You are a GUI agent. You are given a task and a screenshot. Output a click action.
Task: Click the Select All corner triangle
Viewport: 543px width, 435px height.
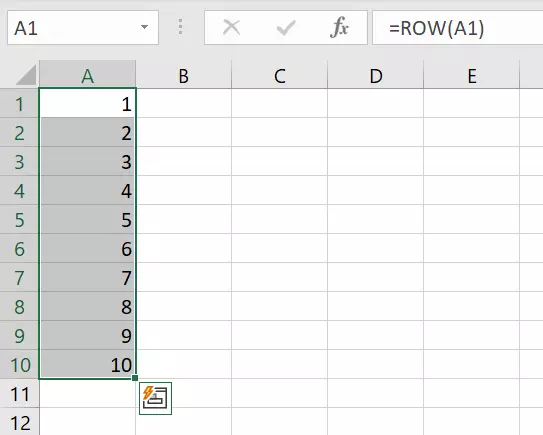[26, 75]
